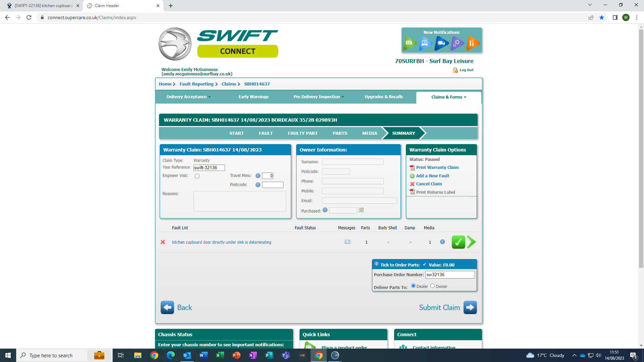The image size is (644, 362).
Task: Expand the Claims & Forms dropdown menu
Action: [449, 97]
